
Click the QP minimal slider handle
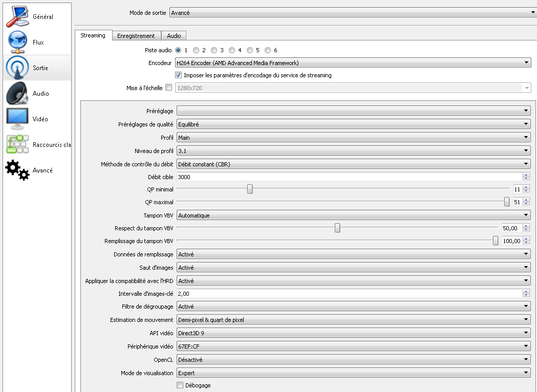[250, 189]
